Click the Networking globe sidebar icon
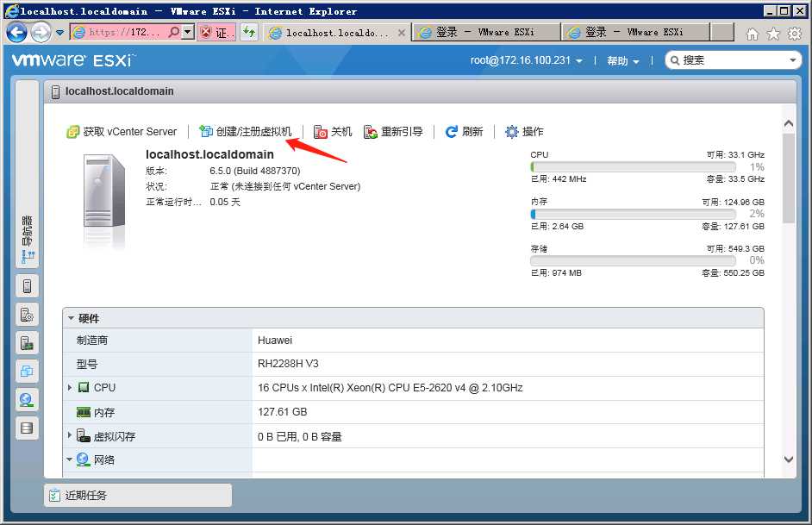This screenshot has height=525, width=812. click(27, 400)
